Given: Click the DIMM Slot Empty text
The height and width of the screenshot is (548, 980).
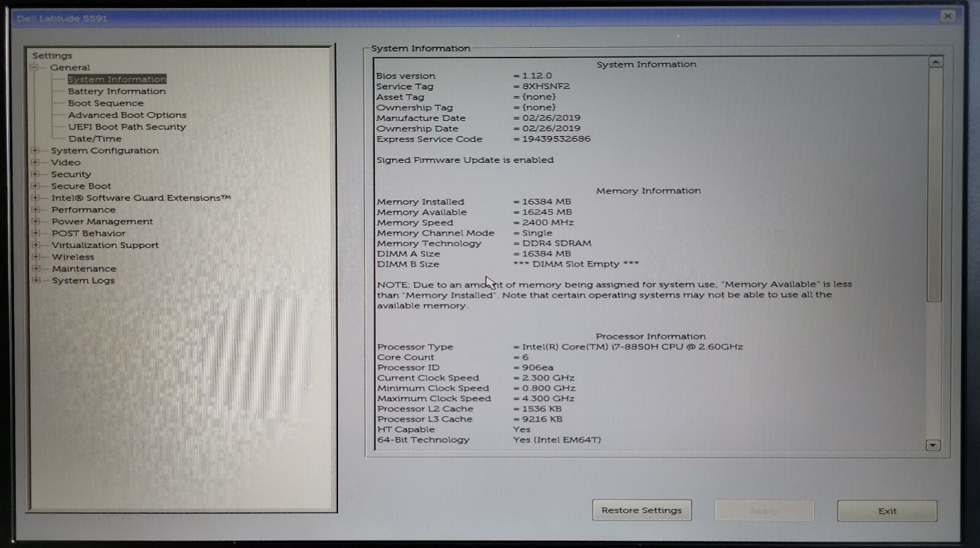Looking at the screenshot, I should (x=576, y=264).
